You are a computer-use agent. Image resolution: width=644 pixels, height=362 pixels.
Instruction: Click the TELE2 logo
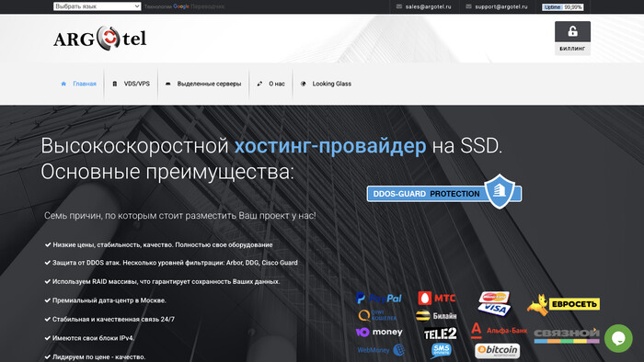coord(441,334)
